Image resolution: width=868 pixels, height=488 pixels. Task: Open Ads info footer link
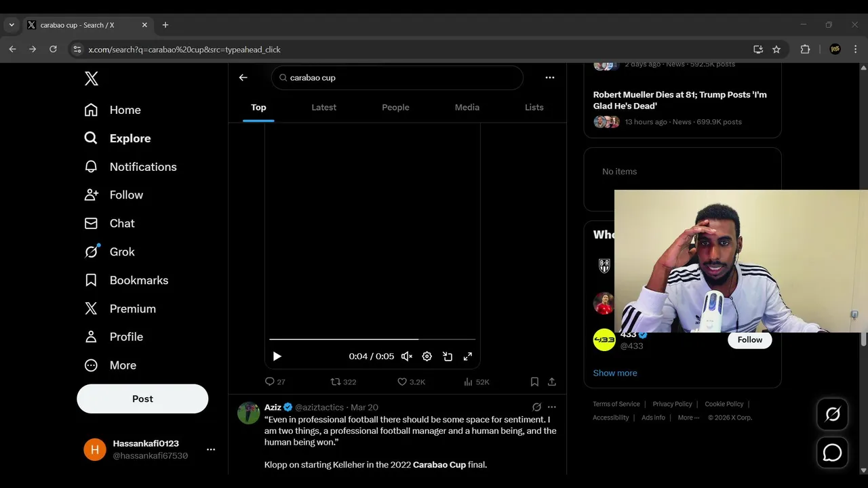pyautogui.click(x=654, y=418)
